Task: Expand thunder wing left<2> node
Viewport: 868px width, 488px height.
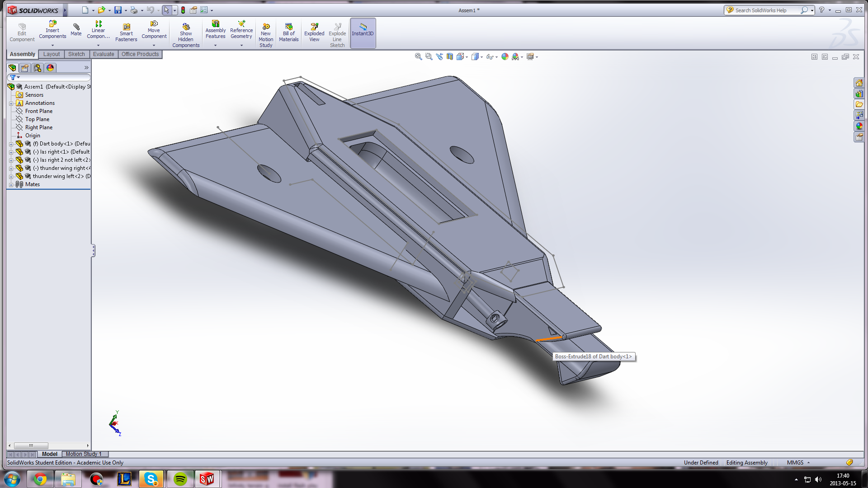Action: pyautogui.click(x=11, y=177)
